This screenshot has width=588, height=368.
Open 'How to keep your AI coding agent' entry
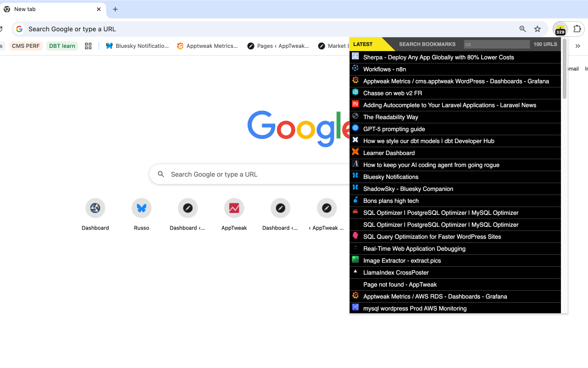pyautogui.click(x=455, y=165)
